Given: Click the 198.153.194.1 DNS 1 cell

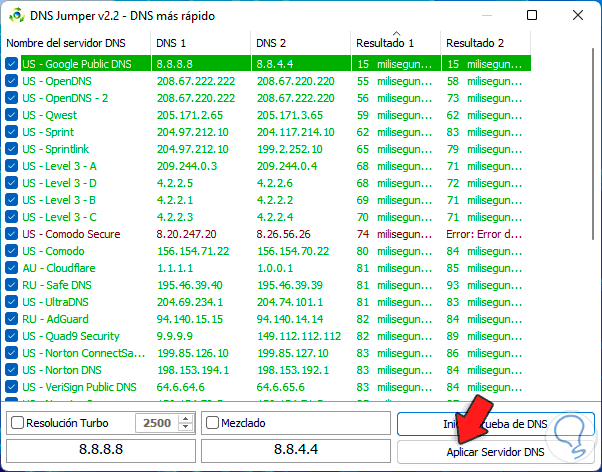Looking at the screenshot, I should [x=193, y=369].
